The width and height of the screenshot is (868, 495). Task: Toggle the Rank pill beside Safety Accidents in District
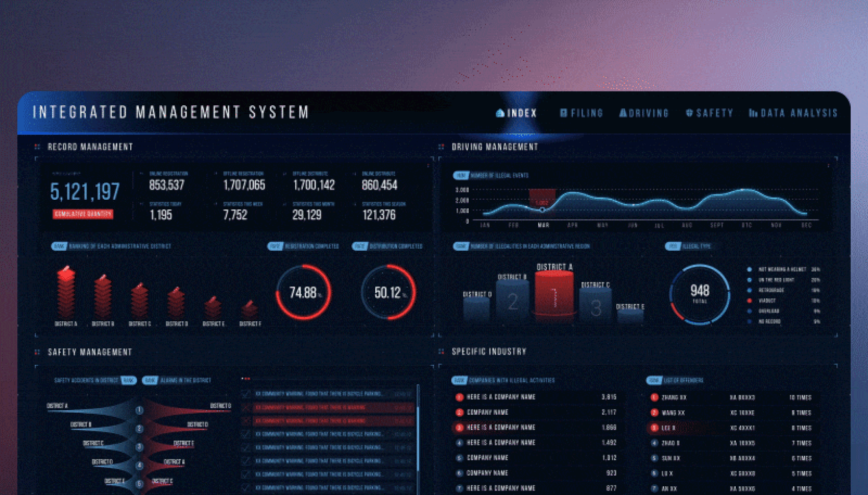pos(129,380)
